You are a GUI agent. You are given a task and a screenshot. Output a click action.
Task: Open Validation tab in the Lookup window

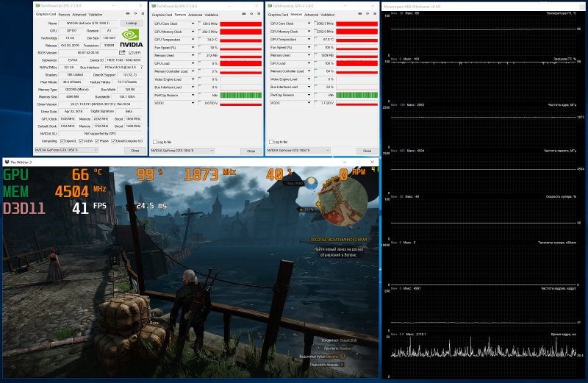point(97,14)
